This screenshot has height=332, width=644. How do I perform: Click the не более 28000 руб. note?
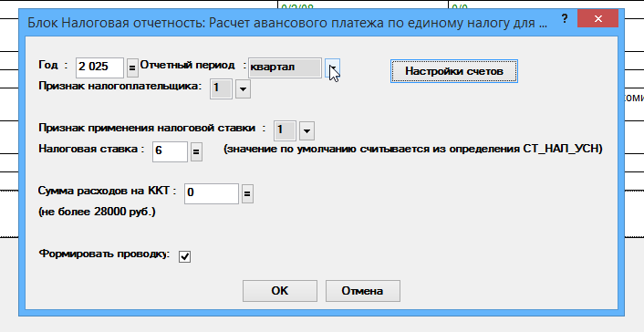[97, 212]
